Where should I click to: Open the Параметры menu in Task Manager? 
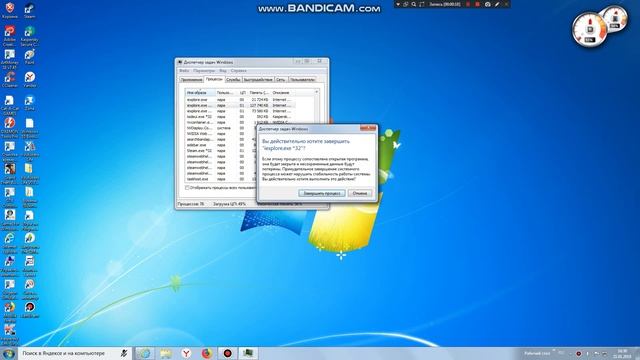(x=204, y=71)
